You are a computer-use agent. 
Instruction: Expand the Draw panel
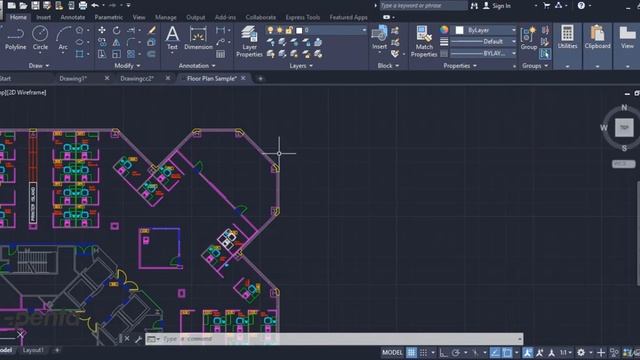pos(39,66)
